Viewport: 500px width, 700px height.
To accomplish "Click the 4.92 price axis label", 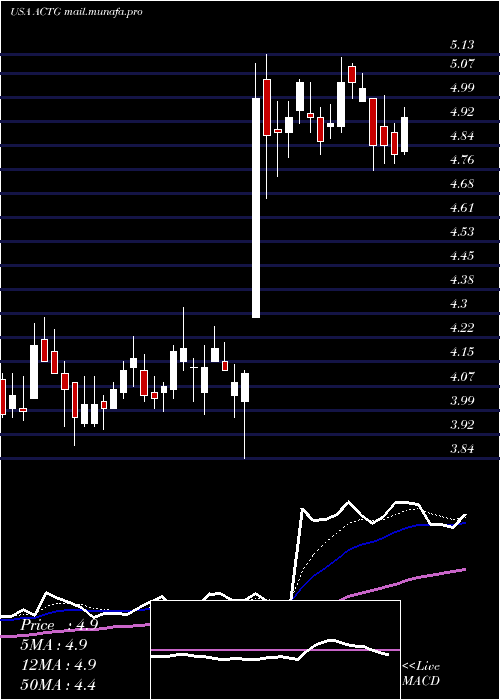I will [462, 112].
